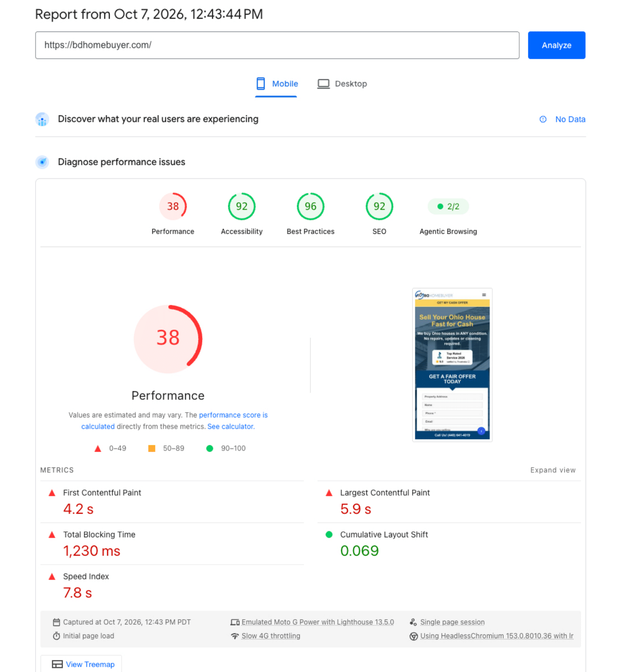Open the mobile page screenshot thumbnail

click(x=452, y=365)
